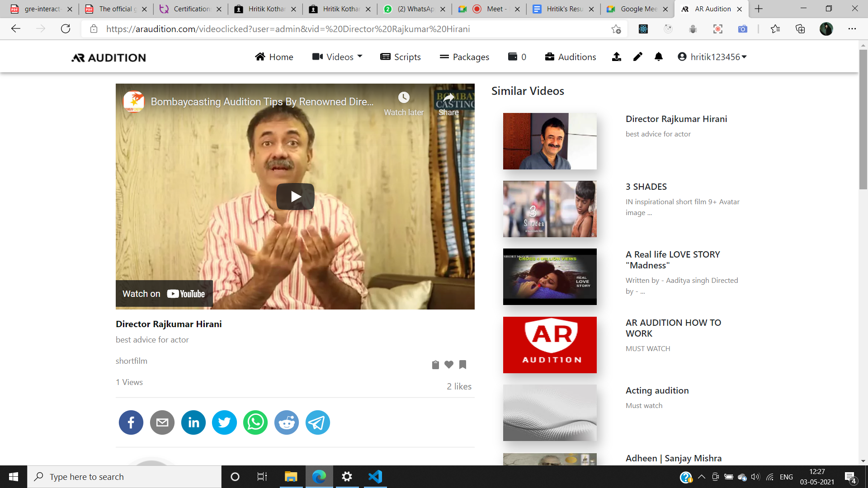Share video on Reddit
This screenshot has width=868, height=488.
[x=287, y=422]
